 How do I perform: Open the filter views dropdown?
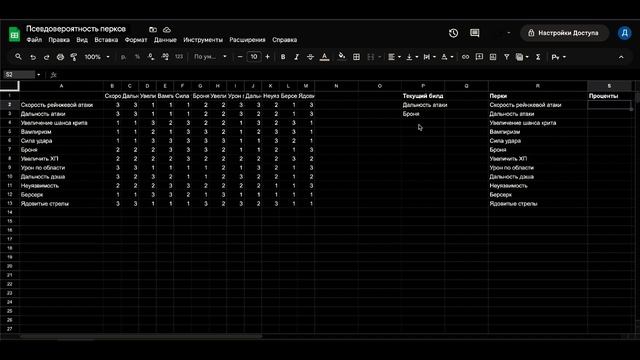(522, 57)
